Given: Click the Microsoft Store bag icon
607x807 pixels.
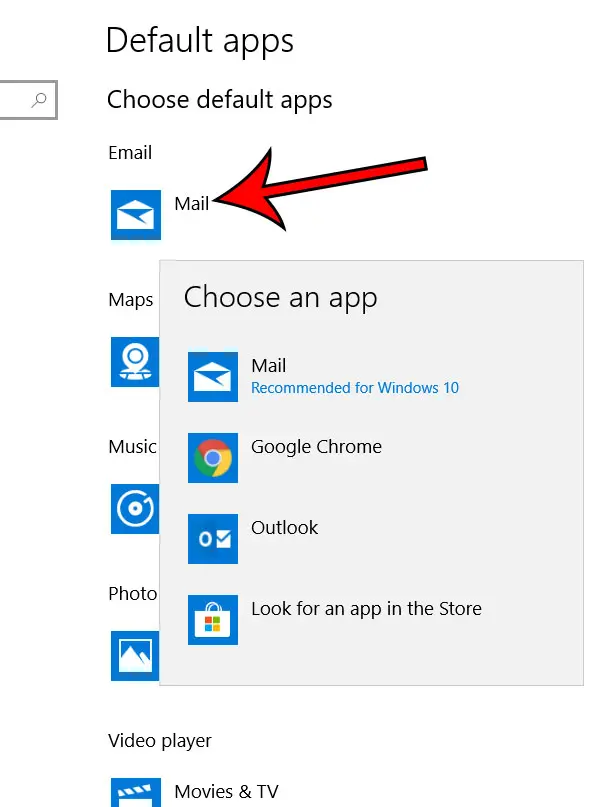Looking at the screenshot, I should (213, 620).
